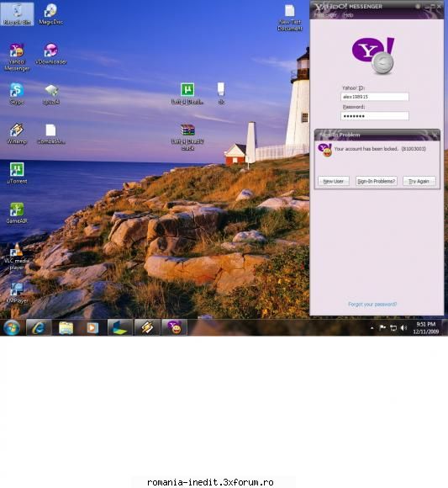Open the volume speaker tray icon
The height and width of the screenshot is (488, 448).
coord(403,328)
